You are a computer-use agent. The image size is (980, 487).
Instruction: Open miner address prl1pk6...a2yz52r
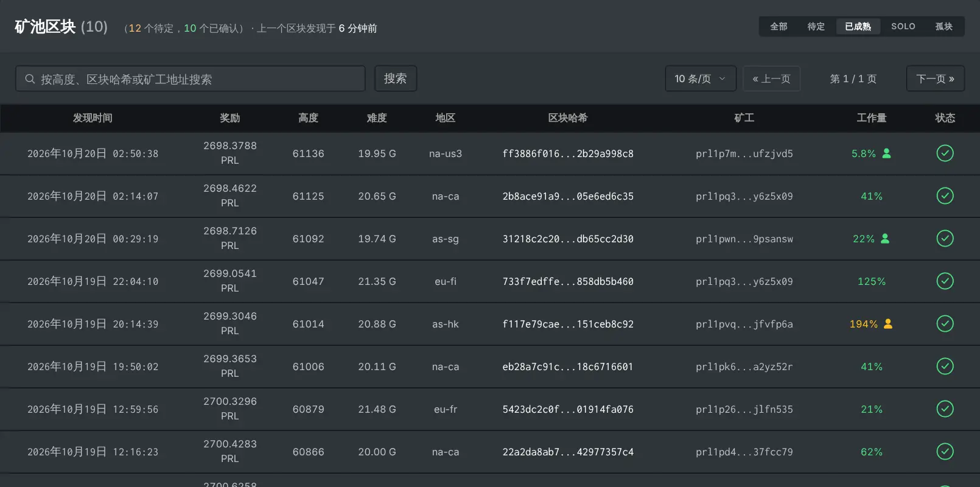744,366
